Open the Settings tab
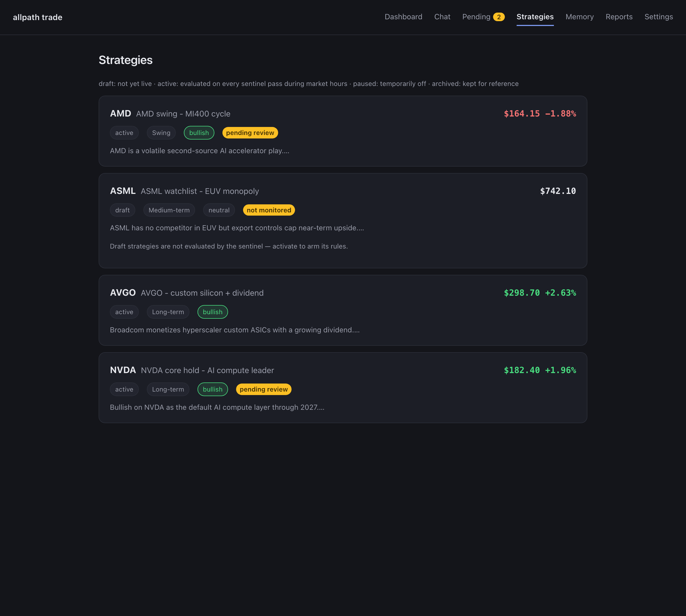The width and height of the screenshot is (686, 616). [x=659, y=17]
